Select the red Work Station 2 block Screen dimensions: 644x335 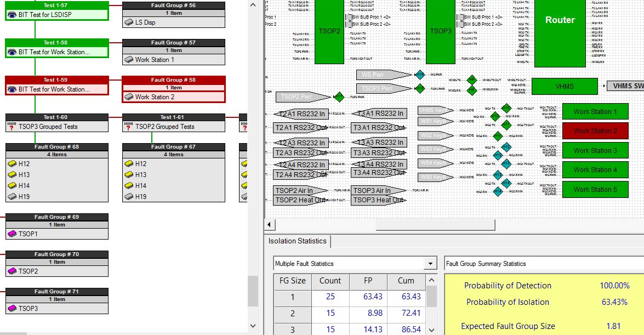(x=595, y=131)
